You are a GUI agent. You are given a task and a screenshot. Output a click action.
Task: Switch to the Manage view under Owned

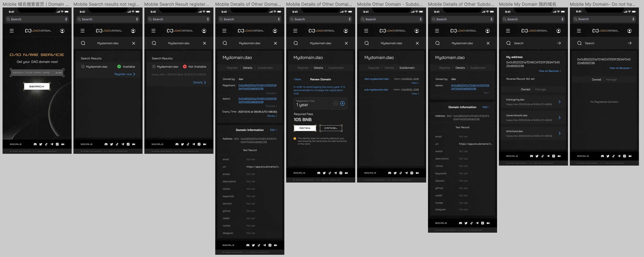[x=540, y=89]
